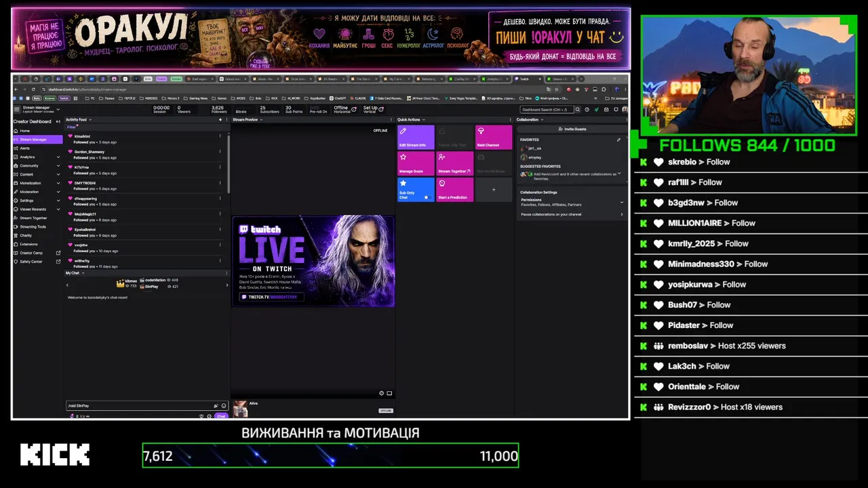
Task: Click the Filter link in Activity Feed
Action: [71, 127]
